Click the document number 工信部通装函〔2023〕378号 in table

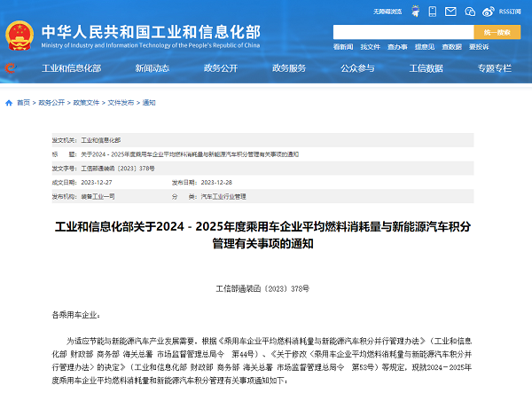(118, 169)
